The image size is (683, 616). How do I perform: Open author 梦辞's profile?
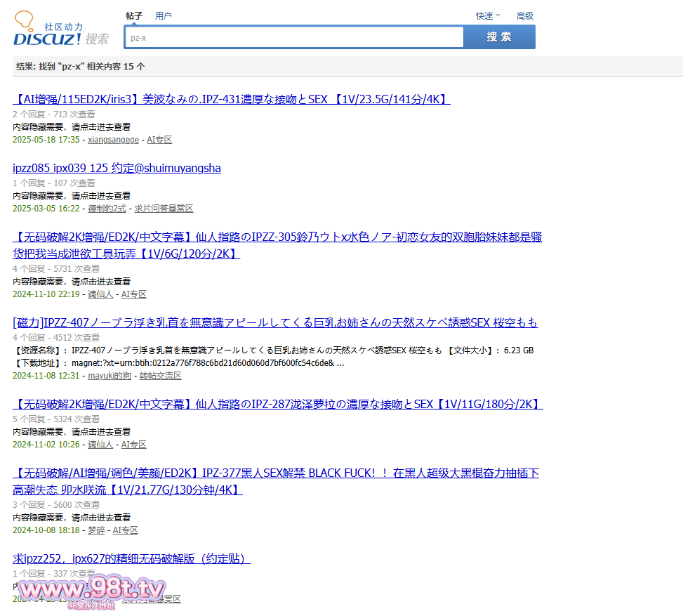pos(96,530)
